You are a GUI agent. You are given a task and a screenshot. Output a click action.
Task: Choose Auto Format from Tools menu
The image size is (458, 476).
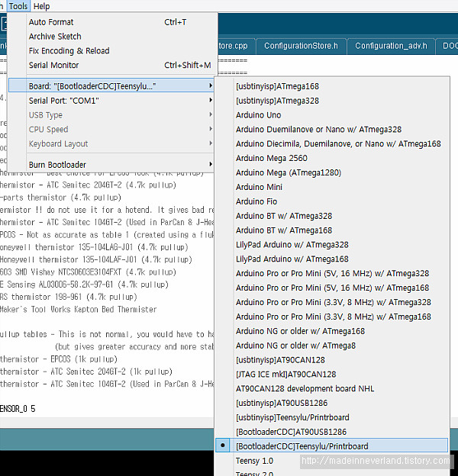tap(111, 22)
